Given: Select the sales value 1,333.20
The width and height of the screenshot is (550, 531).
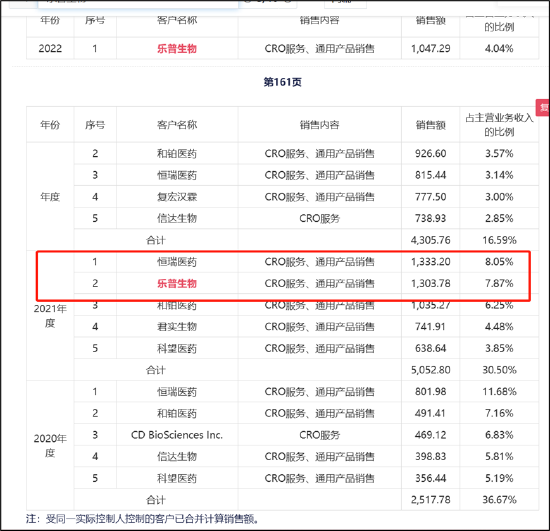Looking at the screenshot, I should 431,262.
